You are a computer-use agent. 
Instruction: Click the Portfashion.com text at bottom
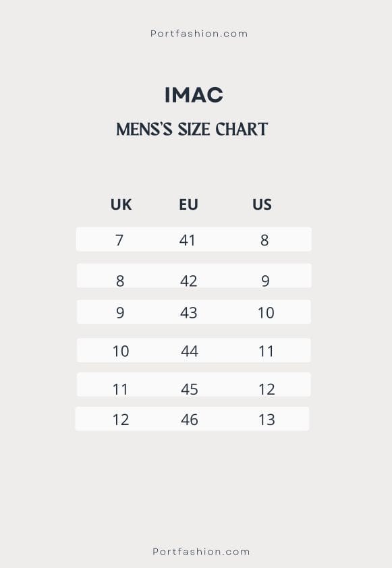pyautogui.click(x=201, y=552)
